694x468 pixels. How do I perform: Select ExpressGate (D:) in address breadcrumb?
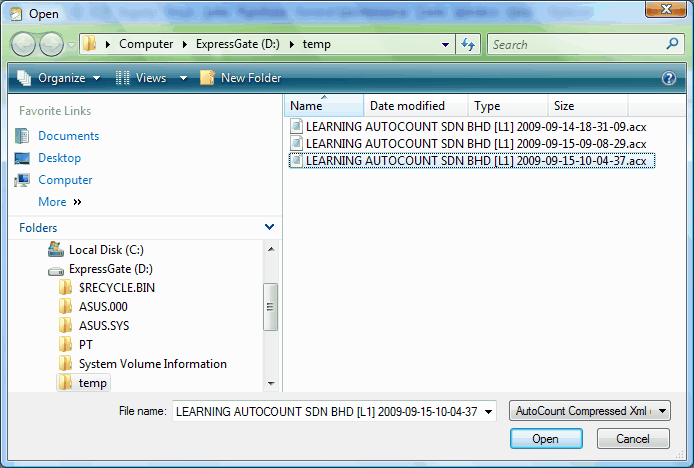coord(238,44)
